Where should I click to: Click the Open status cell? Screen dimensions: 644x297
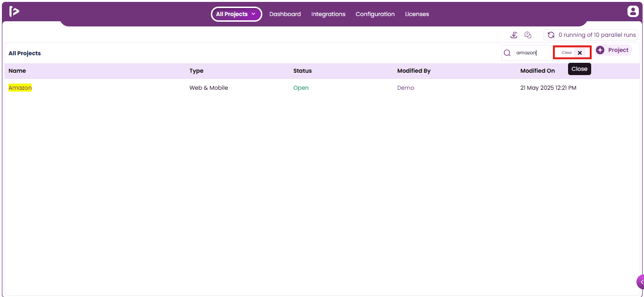pyautogui.click(x=301, y=88)
